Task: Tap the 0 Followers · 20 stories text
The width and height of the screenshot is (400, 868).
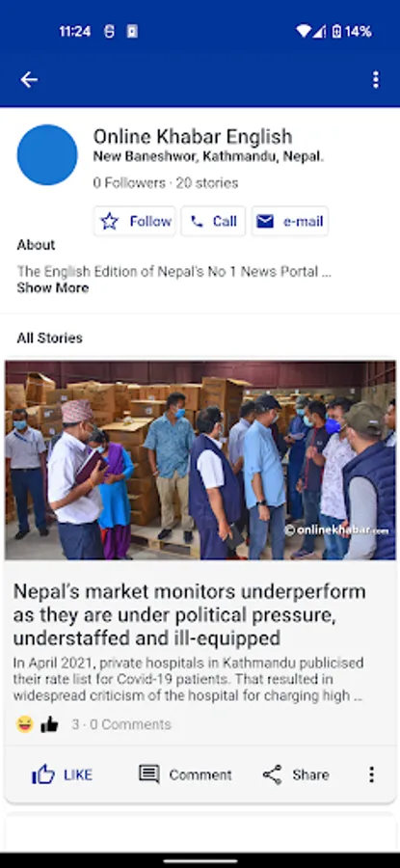Action: click(166, 183)
